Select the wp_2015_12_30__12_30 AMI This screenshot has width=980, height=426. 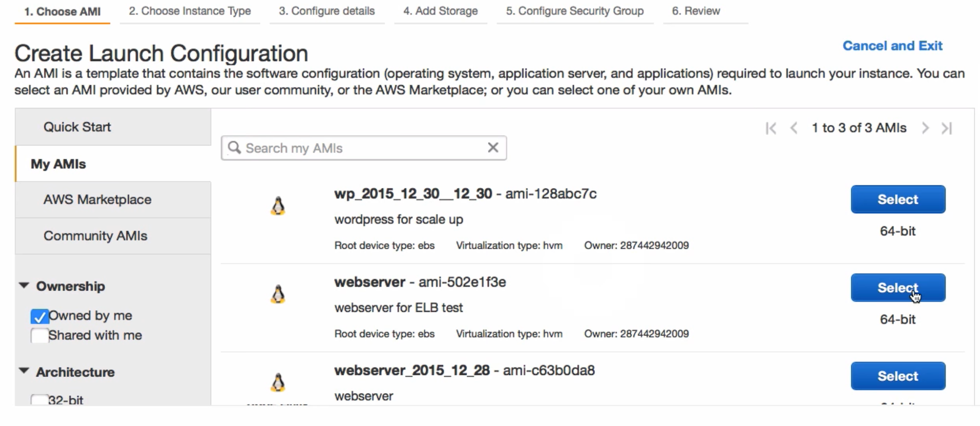tap(898, 199)
